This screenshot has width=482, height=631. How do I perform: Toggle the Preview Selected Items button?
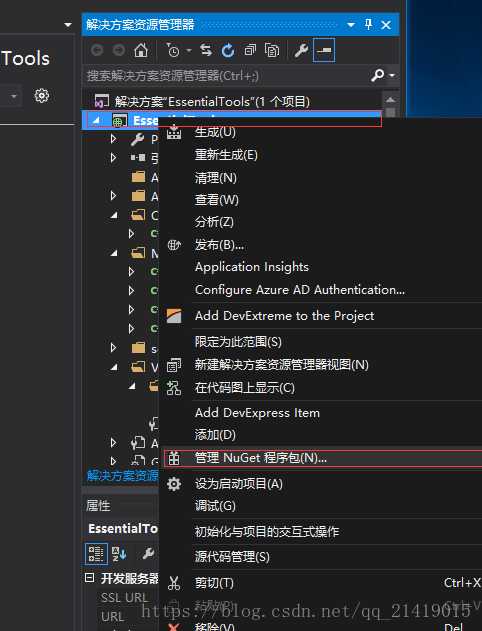pos(324,50)
